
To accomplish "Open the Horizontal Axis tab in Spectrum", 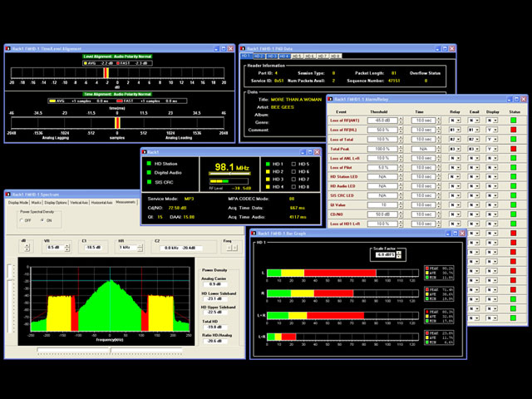I will click(x=101, y=203).
